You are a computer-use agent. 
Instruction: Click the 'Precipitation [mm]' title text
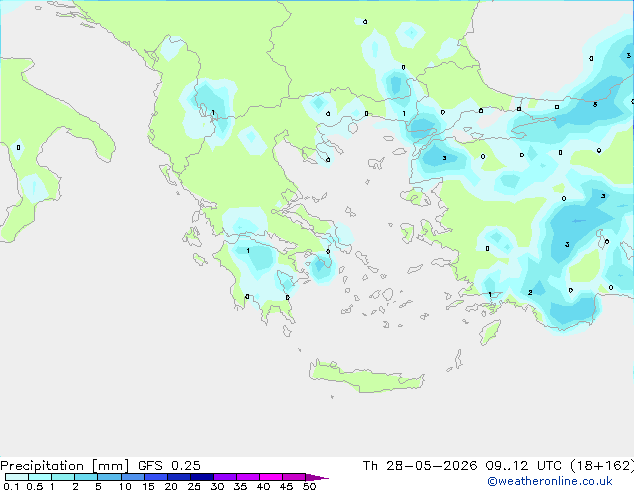click(65, 466)
